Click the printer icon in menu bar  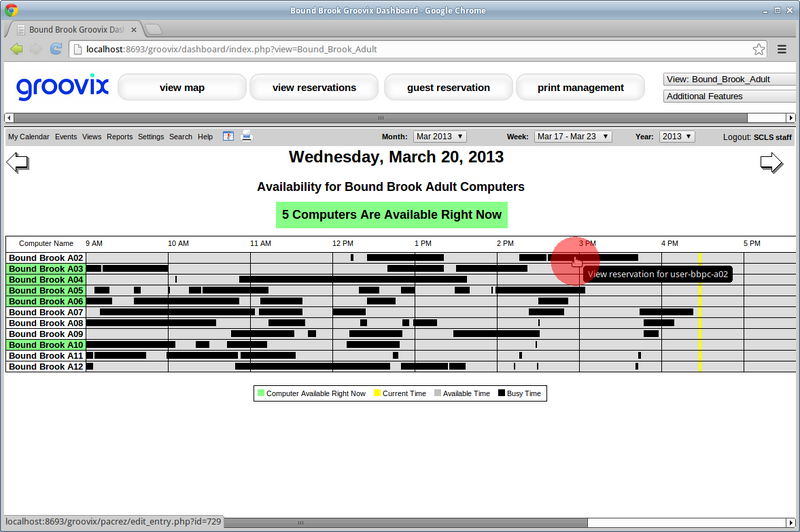(246, 136)
